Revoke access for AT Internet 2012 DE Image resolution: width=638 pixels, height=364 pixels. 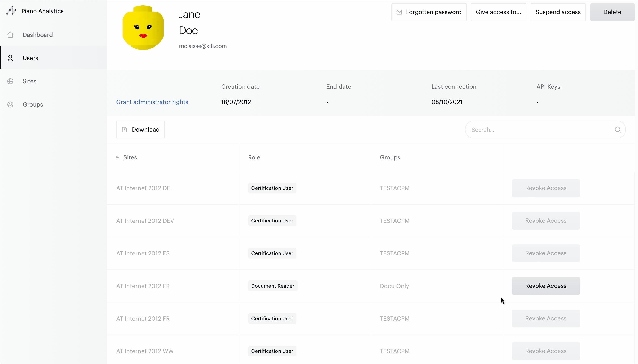(x=545, y=188)
